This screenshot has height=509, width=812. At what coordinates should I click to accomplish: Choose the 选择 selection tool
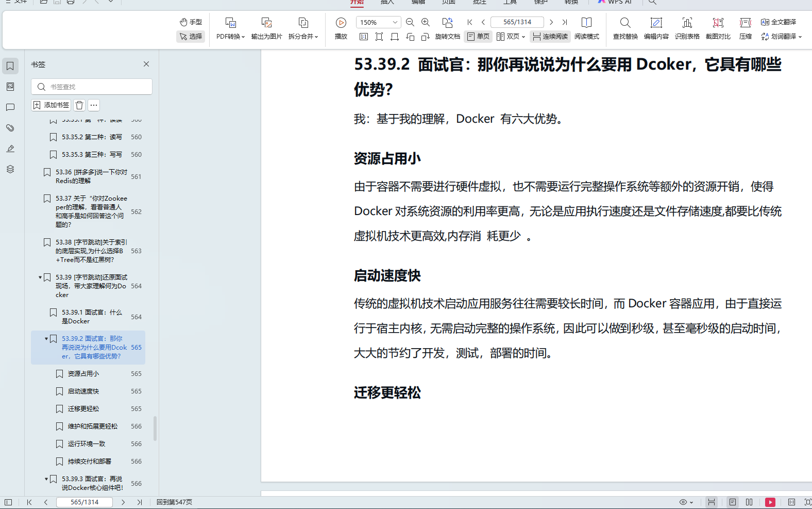(191, 37)
